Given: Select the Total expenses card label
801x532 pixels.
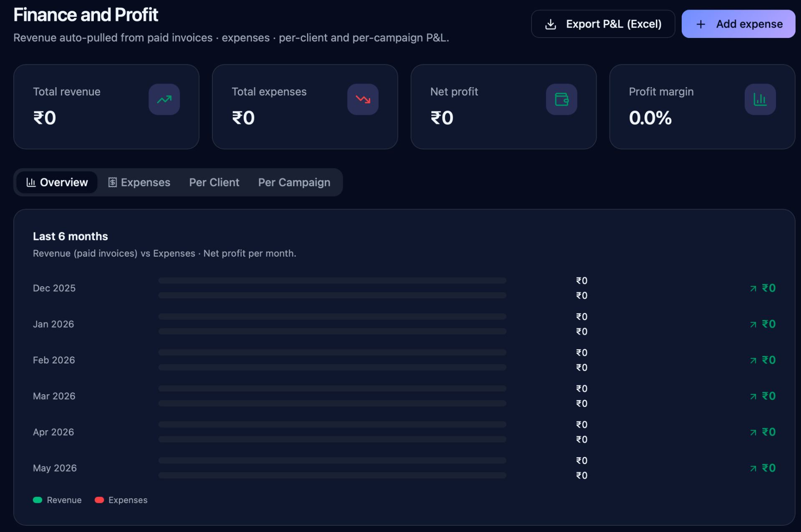Looking at the screenshot, I should 269,92.
